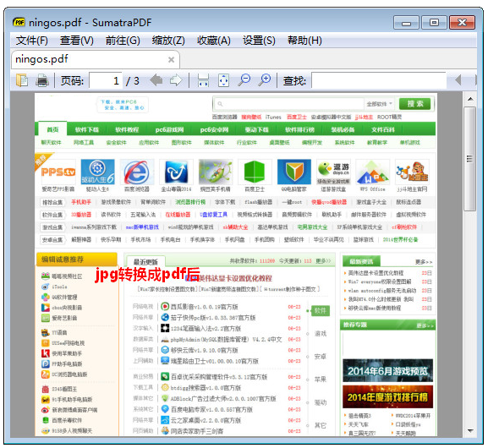Click the 逗游 doyo.cn game box icon
The height and width of the screenshot is (448, 488).
click(x=333, y=172)
